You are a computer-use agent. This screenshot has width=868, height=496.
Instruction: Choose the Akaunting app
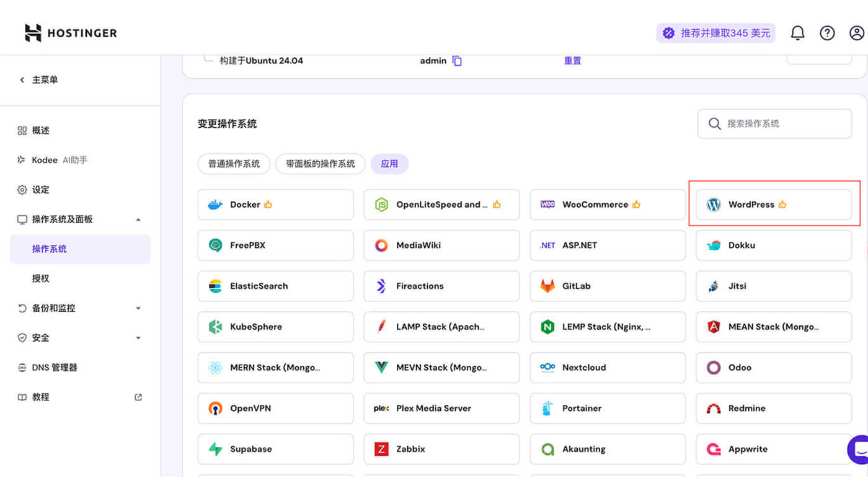[608, 449]
